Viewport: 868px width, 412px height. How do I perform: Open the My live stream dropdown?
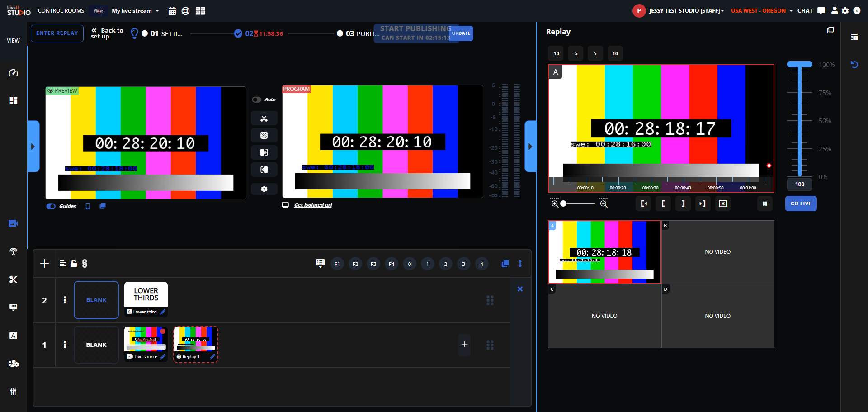[x=136, y=11]
